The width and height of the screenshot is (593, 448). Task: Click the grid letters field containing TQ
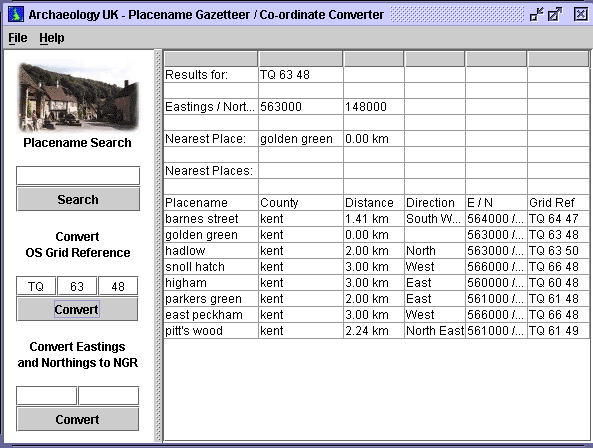[36, 286]
